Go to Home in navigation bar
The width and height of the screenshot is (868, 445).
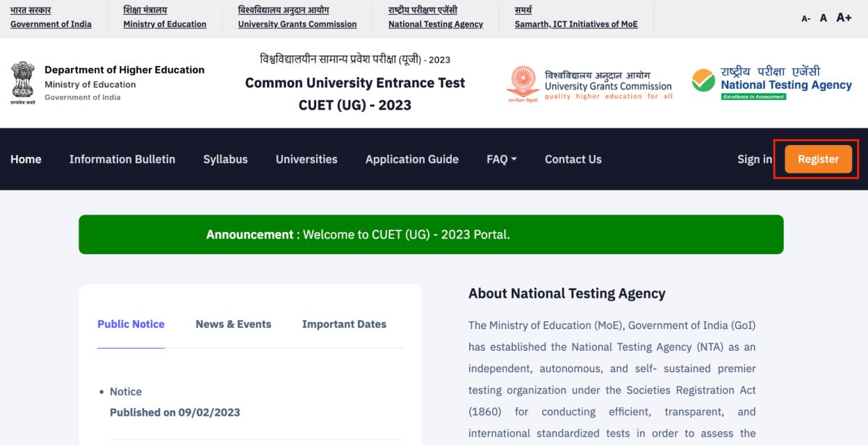coord(26,159)
